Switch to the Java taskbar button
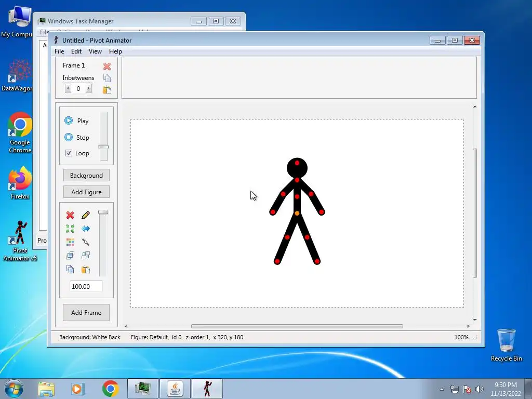The height and width of the screenshot is (399, 532). click(x=175, y=389)
